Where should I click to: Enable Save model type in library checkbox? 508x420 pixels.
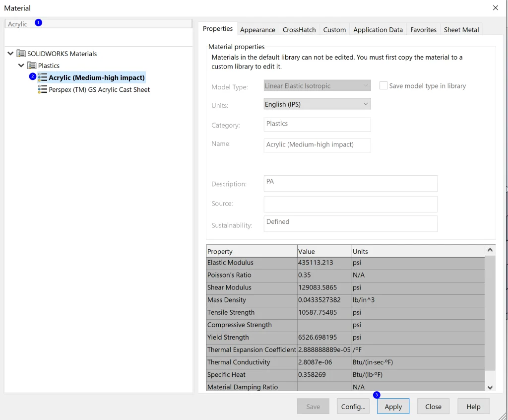click(x=383, y=86)
